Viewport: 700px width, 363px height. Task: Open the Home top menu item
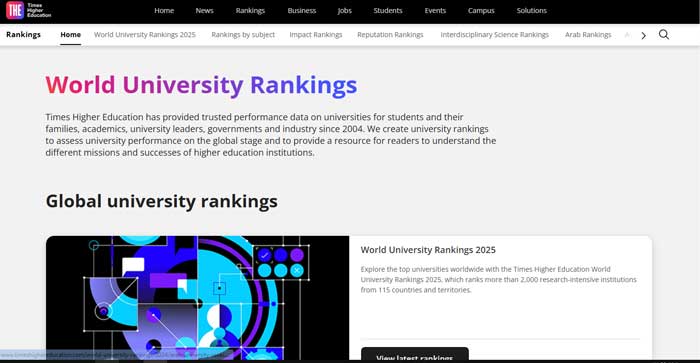coord(164,10)
